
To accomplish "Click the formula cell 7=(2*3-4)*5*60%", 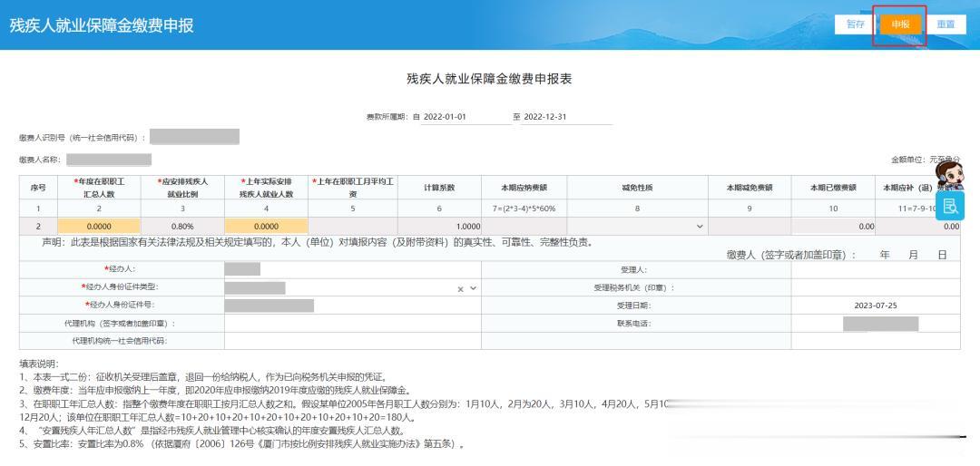I will click(x=524, y=209).
